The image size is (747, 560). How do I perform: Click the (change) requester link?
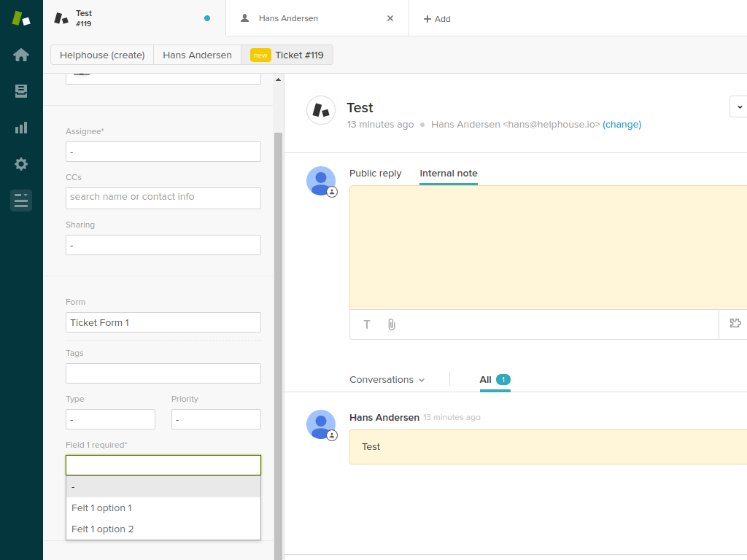[x=622, y=125]
